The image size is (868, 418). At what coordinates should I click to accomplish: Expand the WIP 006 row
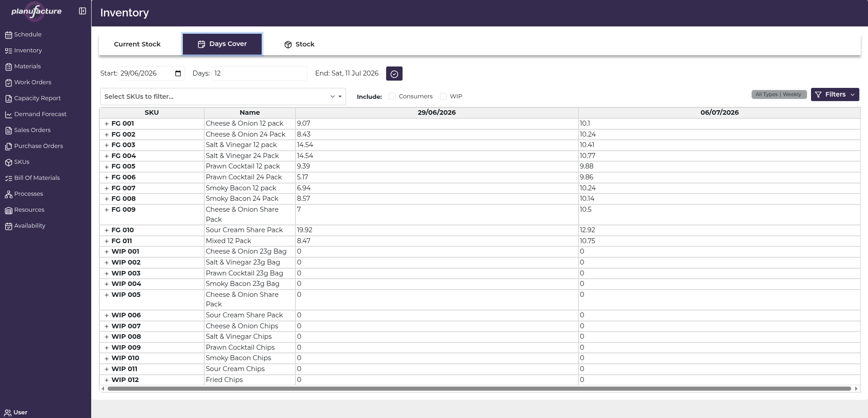[x=107, y=316]
